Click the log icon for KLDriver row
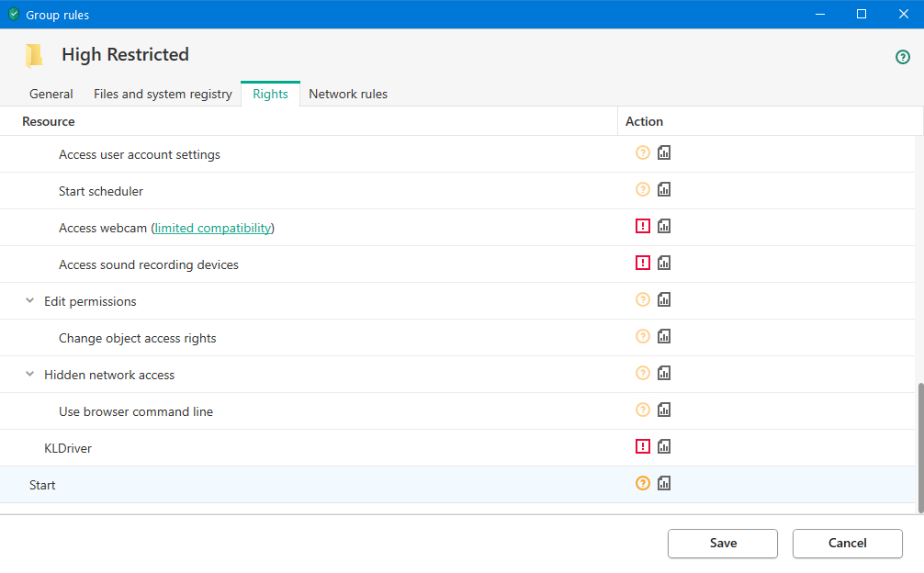The image size is (924, 573). (664, 446)
